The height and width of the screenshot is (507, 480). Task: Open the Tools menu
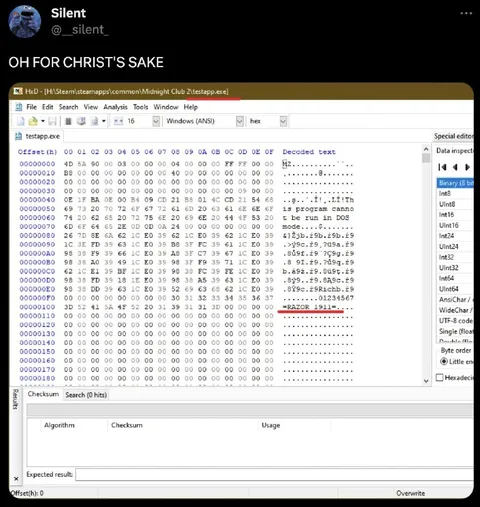pyautogui.click(x=140, y=107)
